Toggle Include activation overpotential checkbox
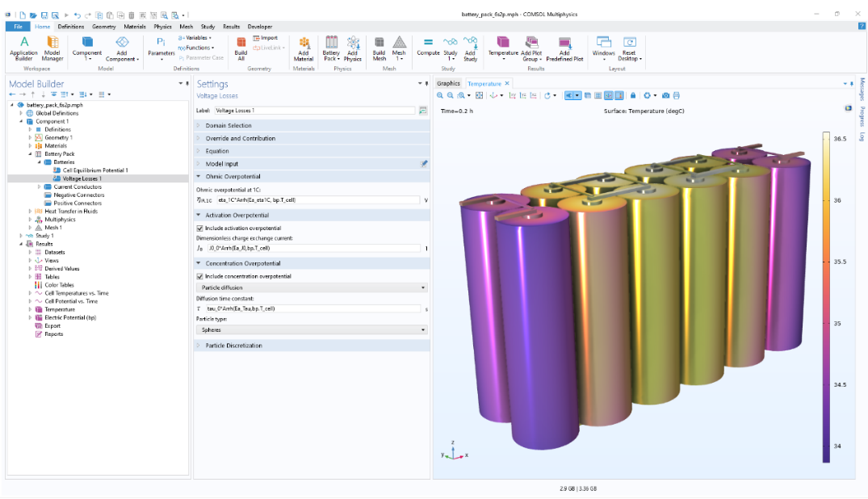 [199, 229]
